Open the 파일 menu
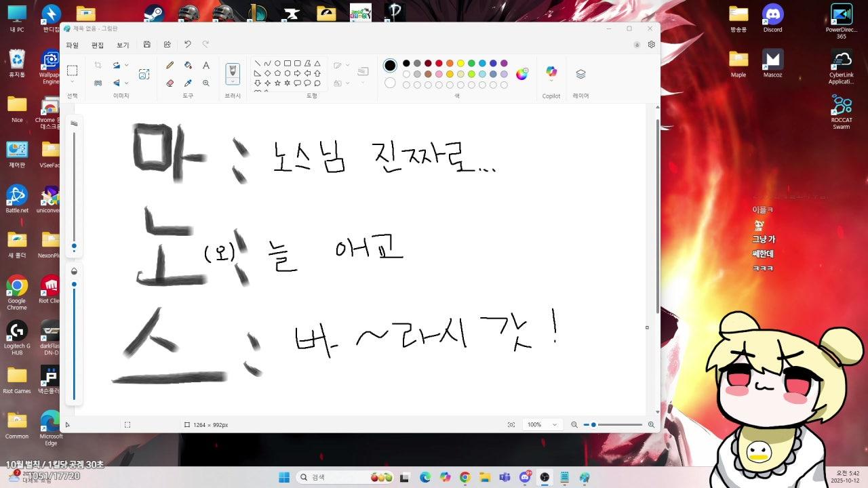The image size is (868, 488). [x=72, y=45]
